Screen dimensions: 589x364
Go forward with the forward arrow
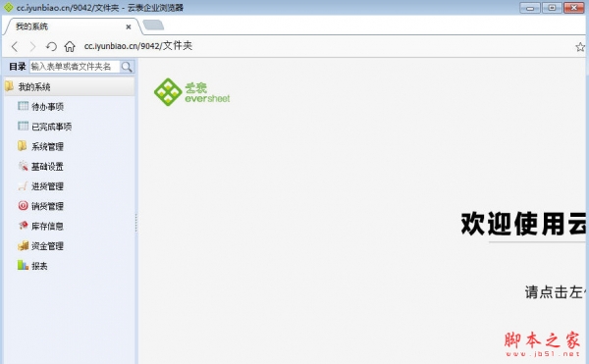(x=32, y=46)
